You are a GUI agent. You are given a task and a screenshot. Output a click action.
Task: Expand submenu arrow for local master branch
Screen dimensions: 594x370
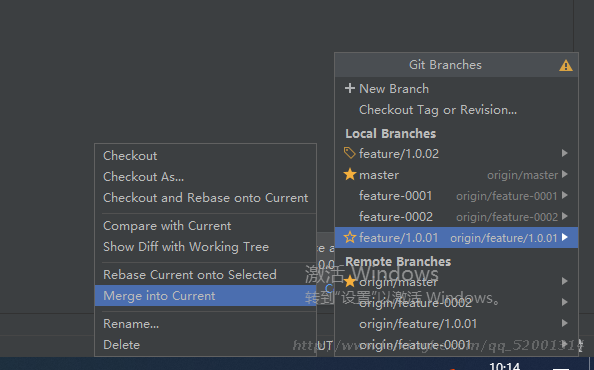click(x=565, y=174)
